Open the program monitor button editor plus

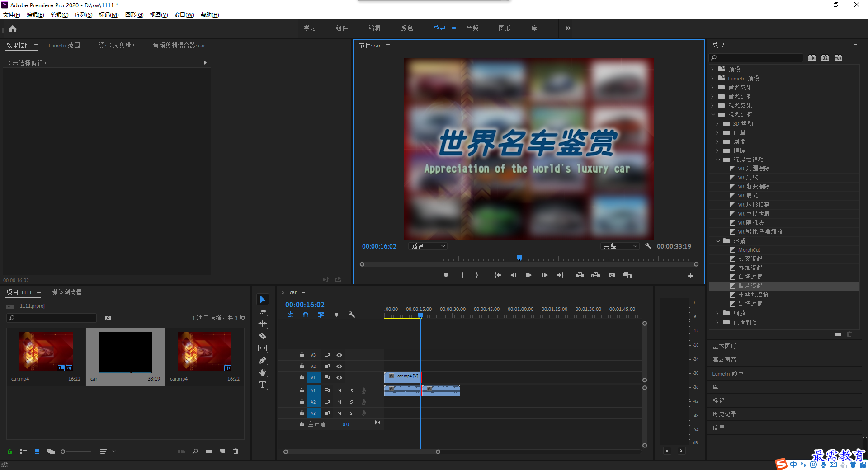(690, 276)
